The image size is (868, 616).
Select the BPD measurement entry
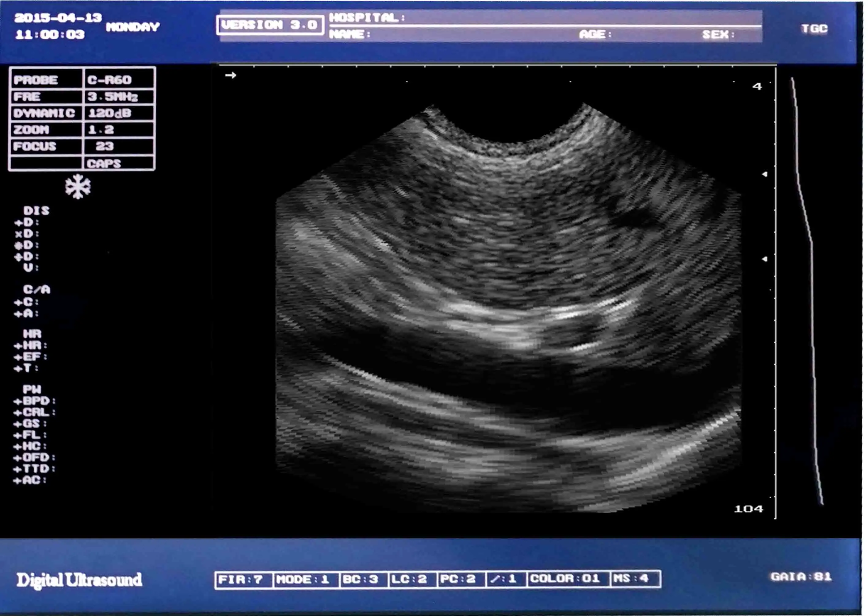tap(35, 401)
